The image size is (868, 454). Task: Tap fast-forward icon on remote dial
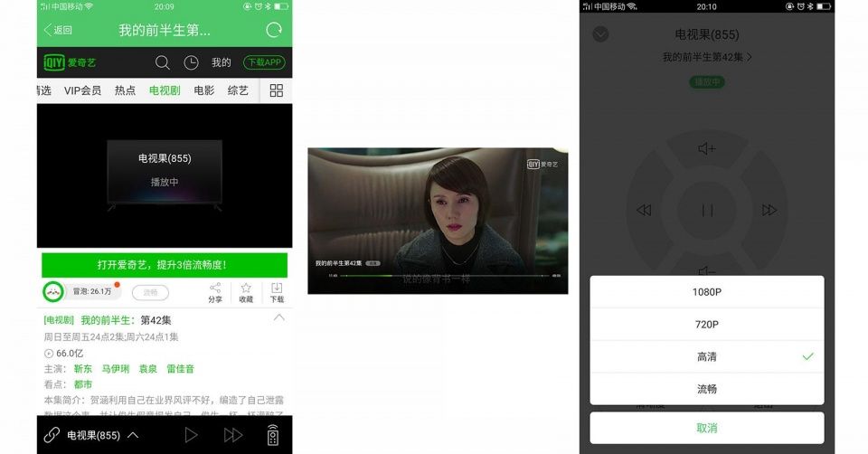769,210
